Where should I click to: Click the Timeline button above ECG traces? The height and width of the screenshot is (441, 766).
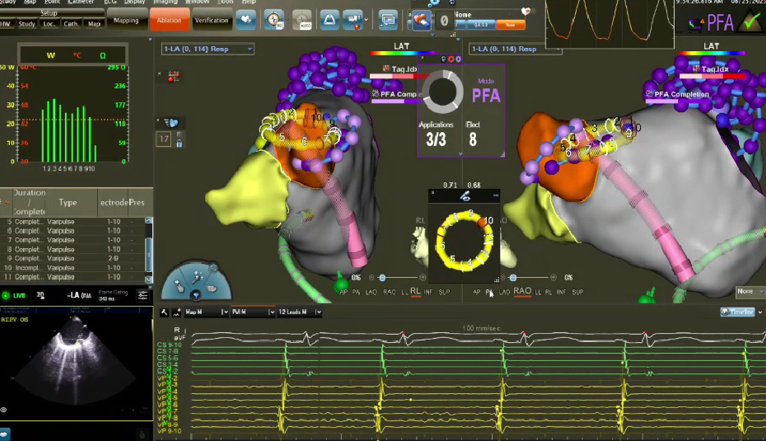(741, 312)
